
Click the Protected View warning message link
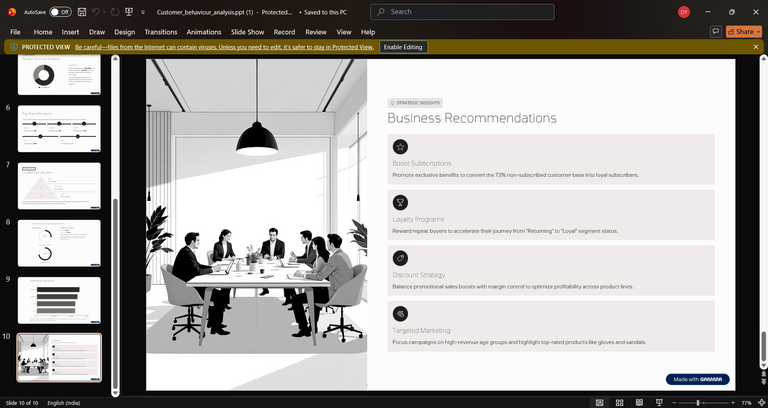pos(224,47)
